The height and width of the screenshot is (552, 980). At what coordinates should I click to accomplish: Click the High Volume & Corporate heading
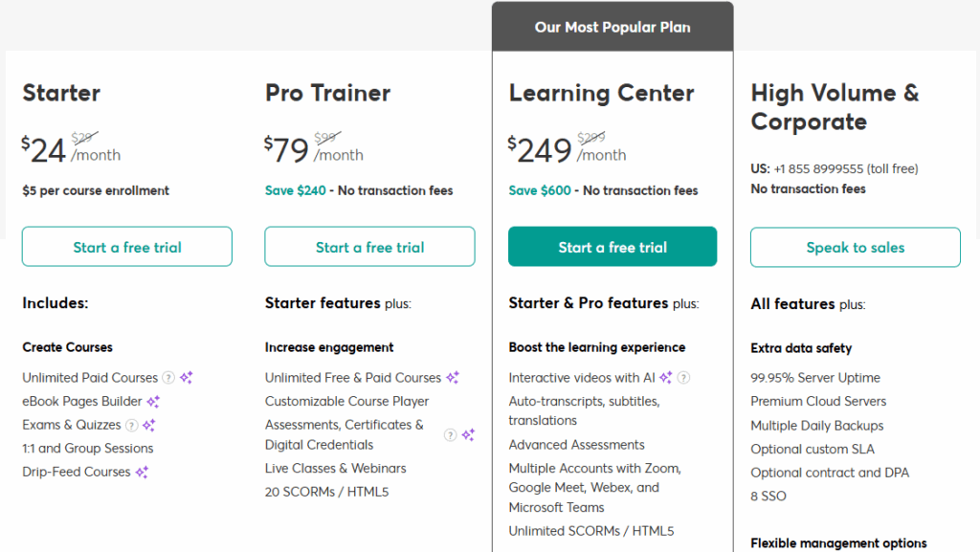[835, 107]
